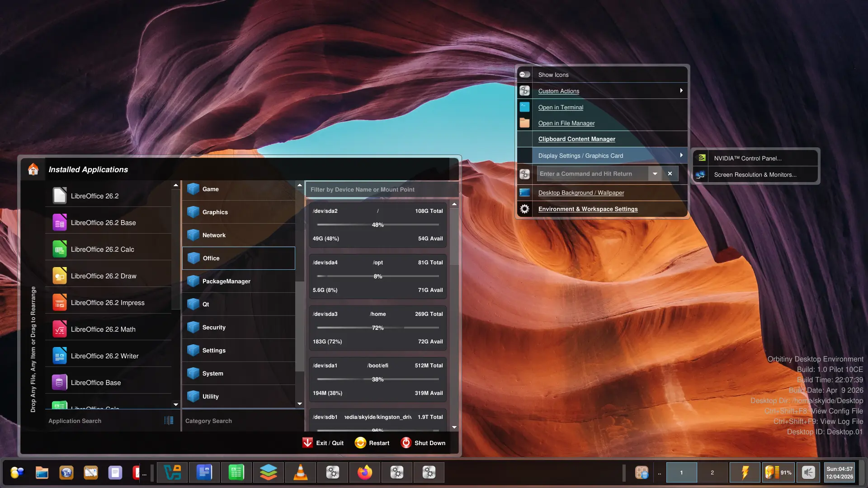This screenshot has width=868, height=488.
Task: Switch to workspace 2
Action: click(x=712, y=473)
